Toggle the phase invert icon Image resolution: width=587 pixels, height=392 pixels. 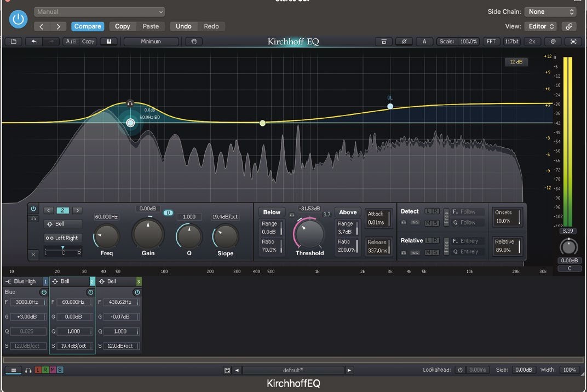(404, 42)
